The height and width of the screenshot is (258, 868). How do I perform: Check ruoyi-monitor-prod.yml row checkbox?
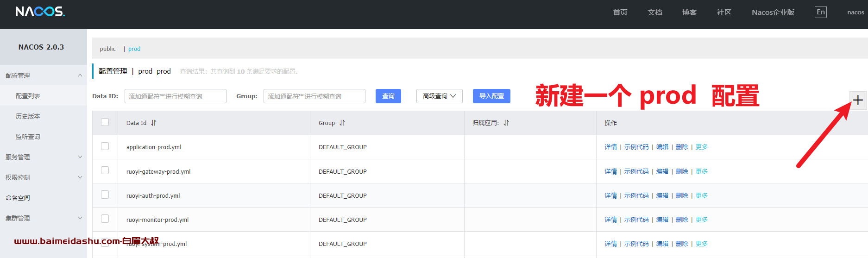click(105, 219)
